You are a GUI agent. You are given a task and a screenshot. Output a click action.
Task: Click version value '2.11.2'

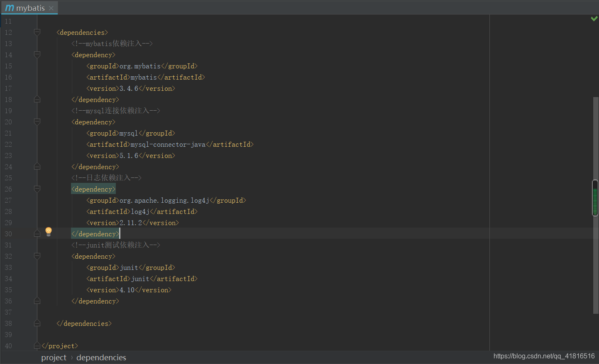coord(131,223)
